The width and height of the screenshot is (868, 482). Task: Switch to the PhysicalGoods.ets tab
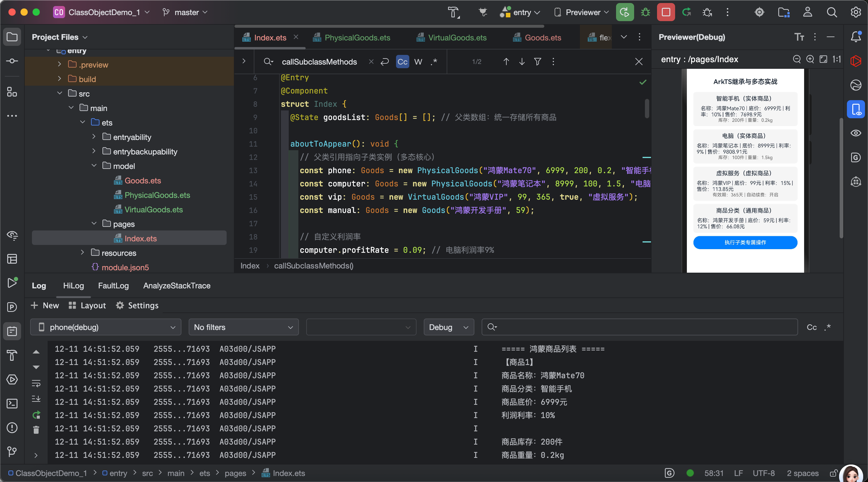(357, 38)
